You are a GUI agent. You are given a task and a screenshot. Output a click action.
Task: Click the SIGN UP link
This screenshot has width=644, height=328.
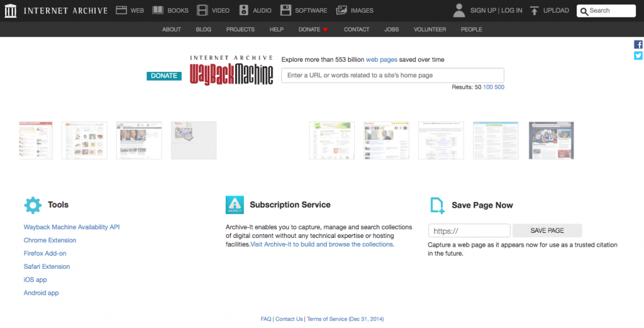pyautogui.click(x=483, y=10)
